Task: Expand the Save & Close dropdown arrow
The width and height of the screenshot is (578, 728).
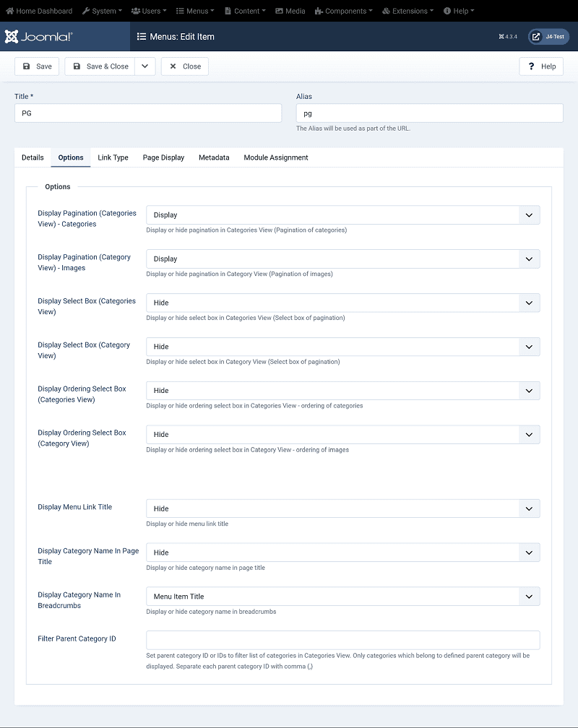Action: (x=144, y=66)
